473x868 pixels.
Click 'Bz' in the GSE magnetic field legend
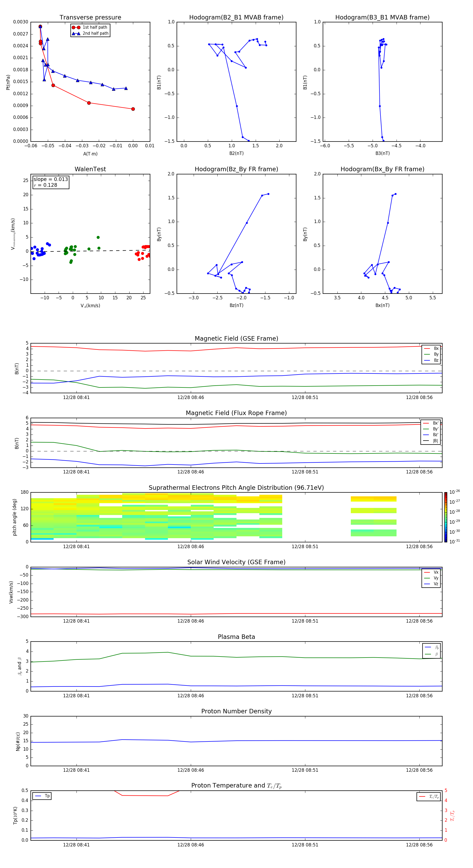[431, 360]
